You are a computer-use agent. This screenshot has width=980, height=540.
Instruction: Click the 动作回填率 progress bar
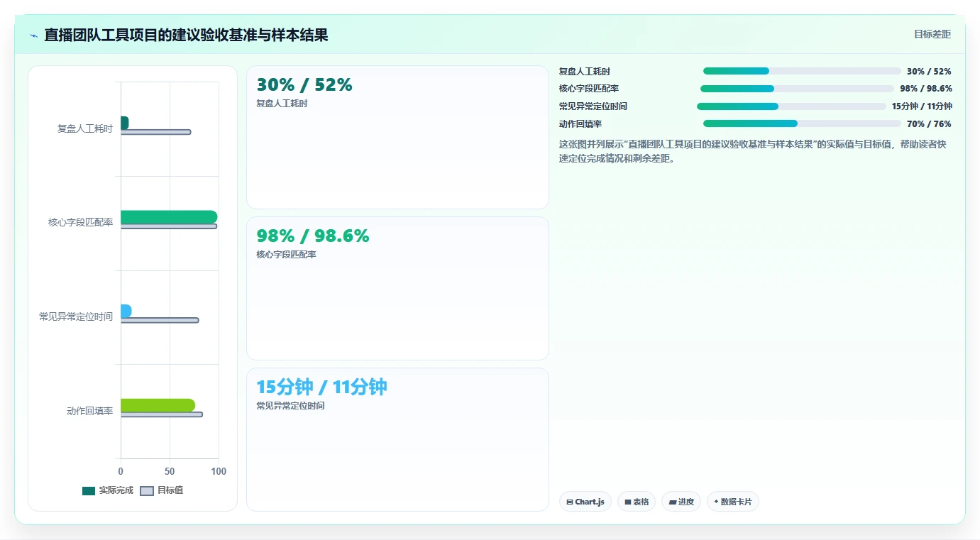(x=802, y=123)
